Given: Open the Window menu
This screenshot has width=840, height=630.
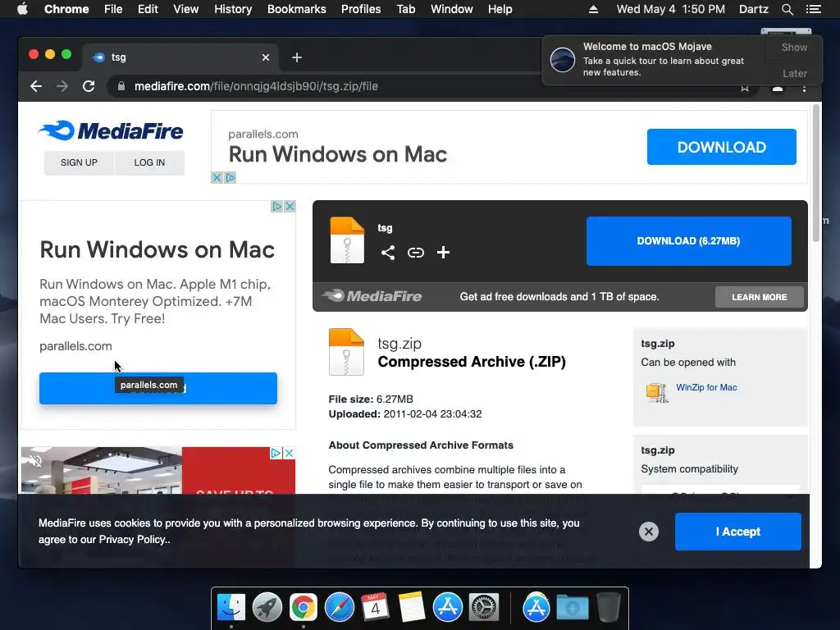Looking at the screenshot, I should [452, 9].
